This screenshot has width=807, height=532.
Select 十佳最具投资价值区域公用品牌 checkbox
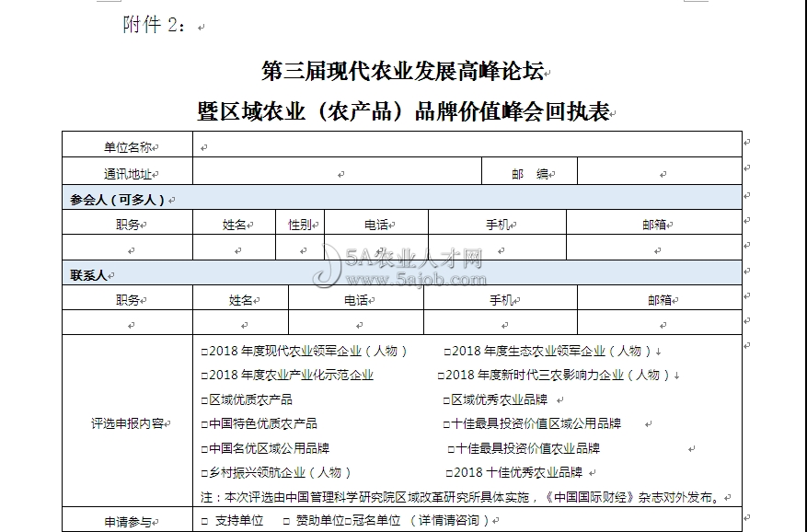pyautogui.click(x=446, y=424)
